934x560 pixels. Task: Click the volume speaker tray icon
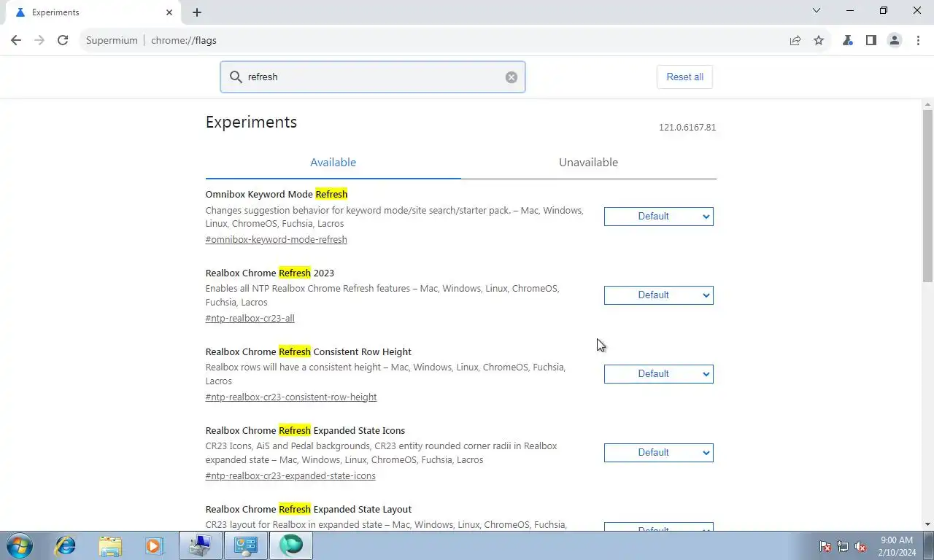[x=860, y=546]
